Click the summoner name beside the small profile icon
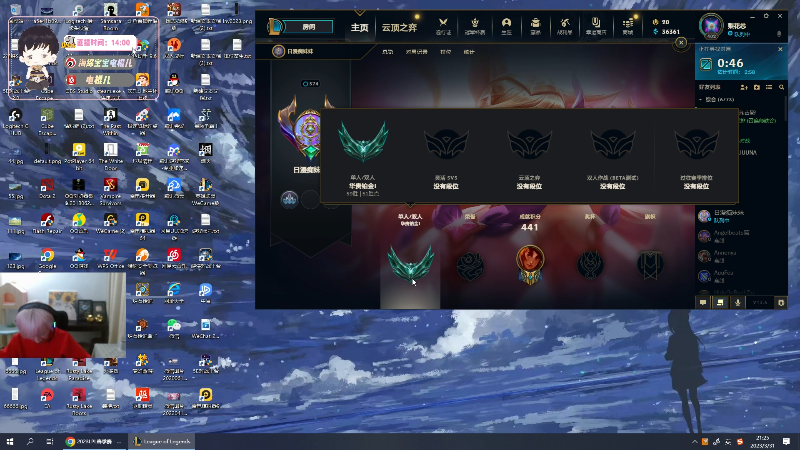 click(301, 52)
